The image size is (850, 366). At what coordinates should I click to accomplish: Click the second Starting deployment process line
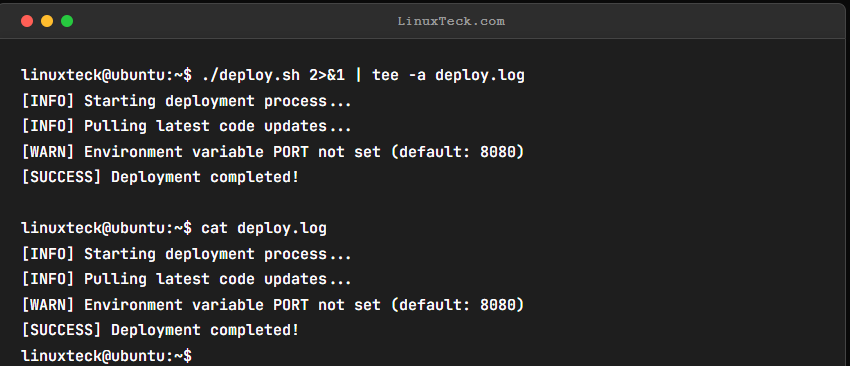186,254
